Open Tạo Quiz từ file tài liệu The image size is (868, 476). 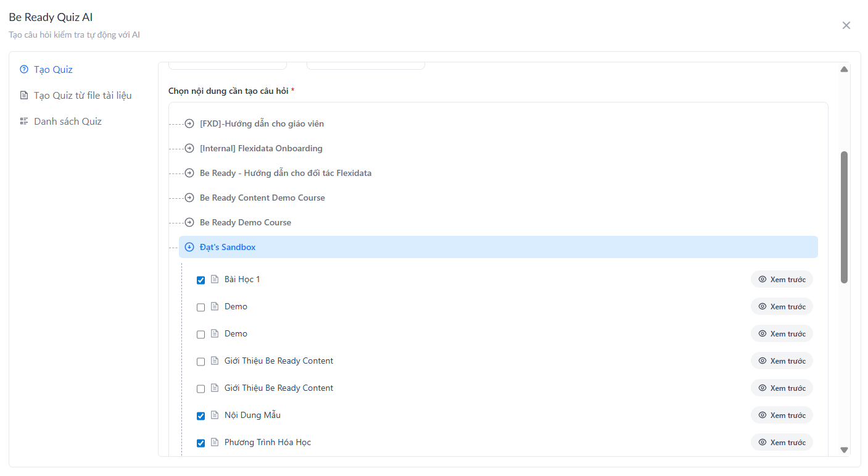click(x=75, y=95)
